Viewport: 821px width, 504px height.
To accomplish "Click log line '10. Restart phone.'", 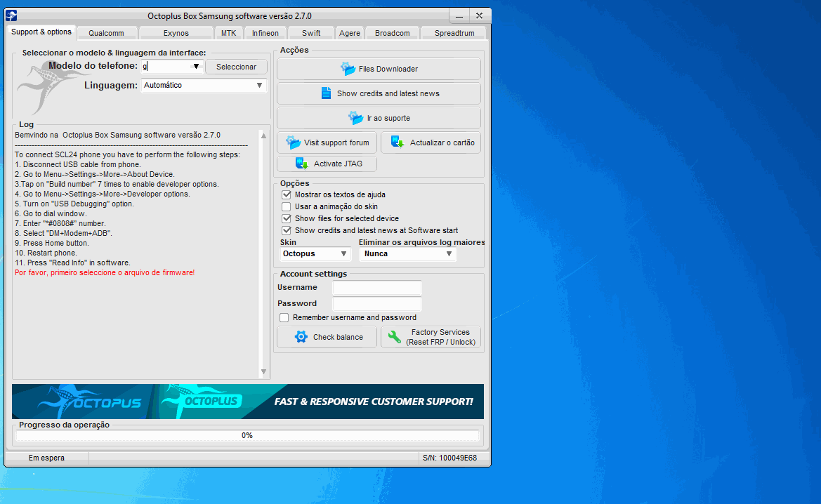I will [46, 253].
